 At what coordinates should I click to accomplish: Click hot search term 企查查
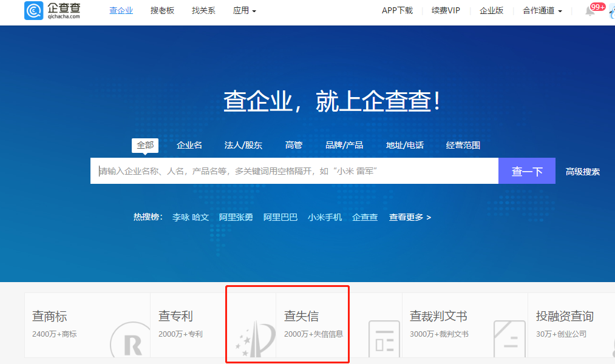365,217
